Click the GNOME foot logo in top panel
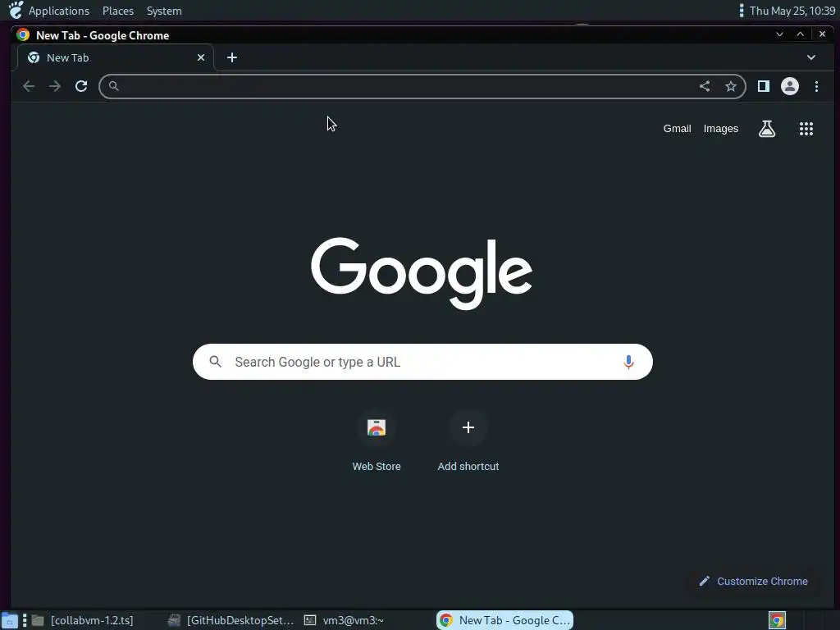The width and height of the screenshot is (840, 630). point(16,10)
